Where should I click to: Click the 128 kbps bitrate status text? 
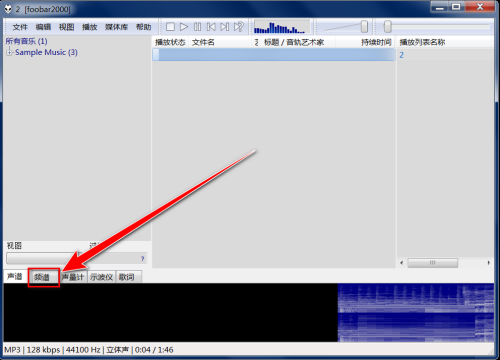click(43, 350)
